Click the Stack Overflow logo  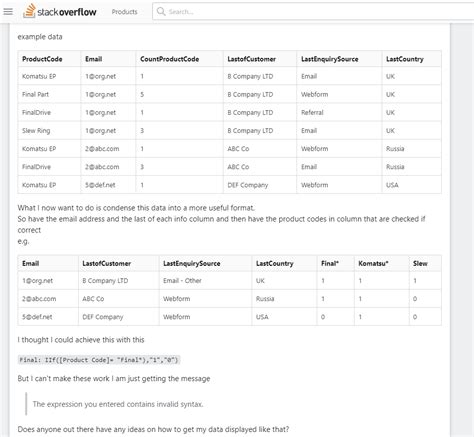click(60, 11)
